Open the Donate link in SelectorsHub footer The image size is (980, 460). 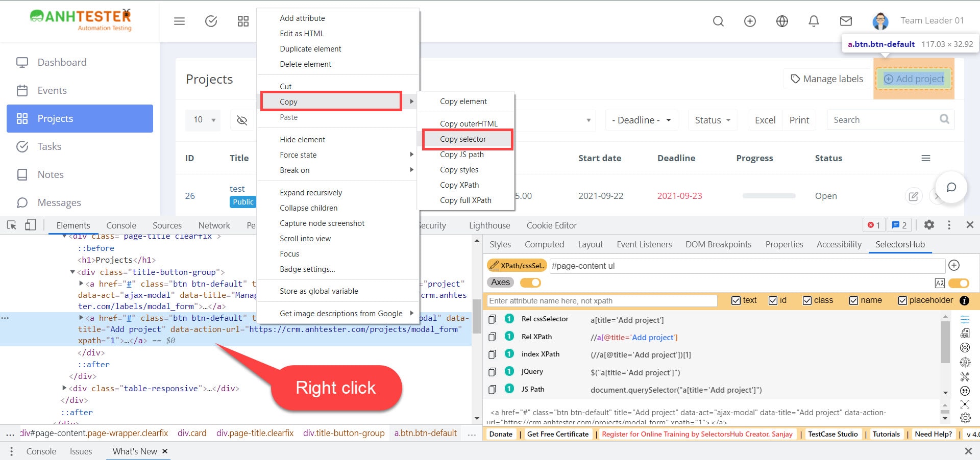point(501,434)
